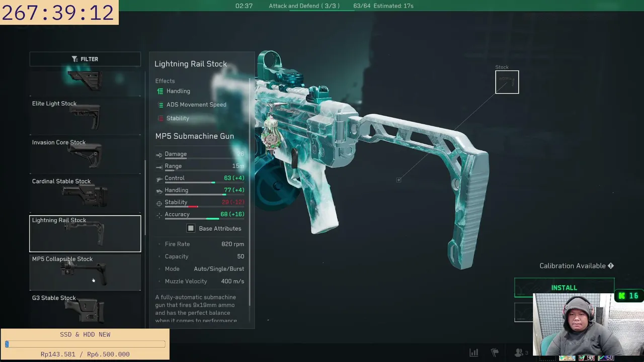Click the Lightning Rail Stock title
644x362 pixels.
point(191,64)
